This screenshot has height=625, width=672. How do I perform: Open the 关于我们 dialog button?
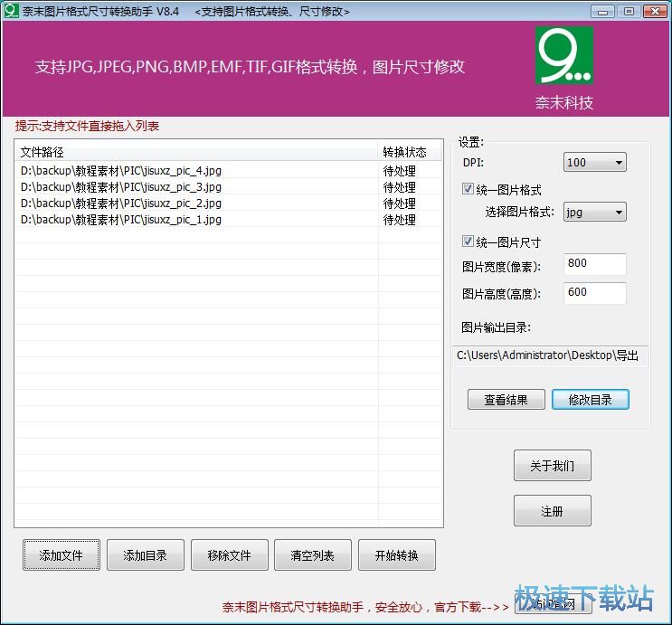(552, 466)
